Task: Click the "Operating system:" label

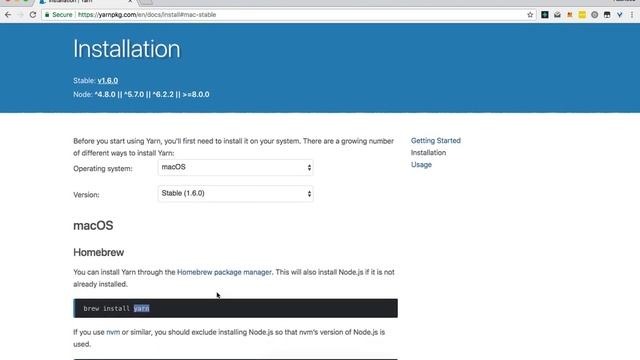Action: click(103, 169)
